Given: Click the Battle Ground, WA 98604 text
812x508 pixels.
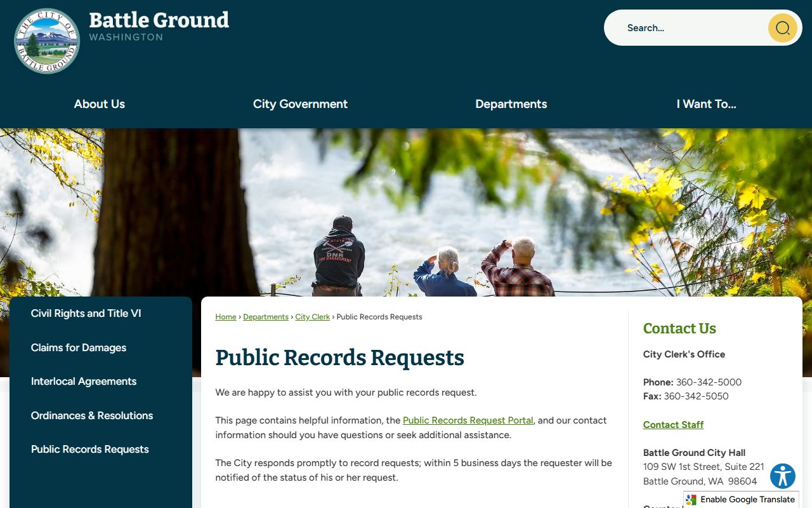Looking at the screenshot, I should coord(700,481).
